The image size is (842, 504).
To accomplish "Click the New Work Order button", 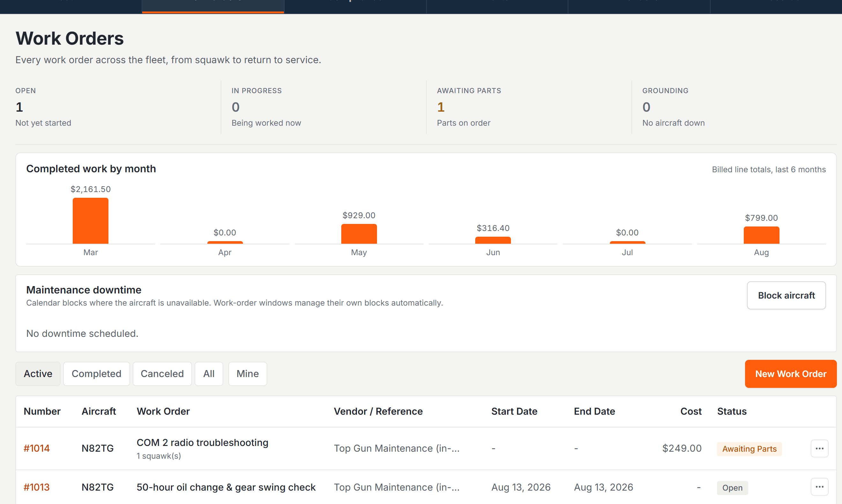I will click(x=791, y=374).
